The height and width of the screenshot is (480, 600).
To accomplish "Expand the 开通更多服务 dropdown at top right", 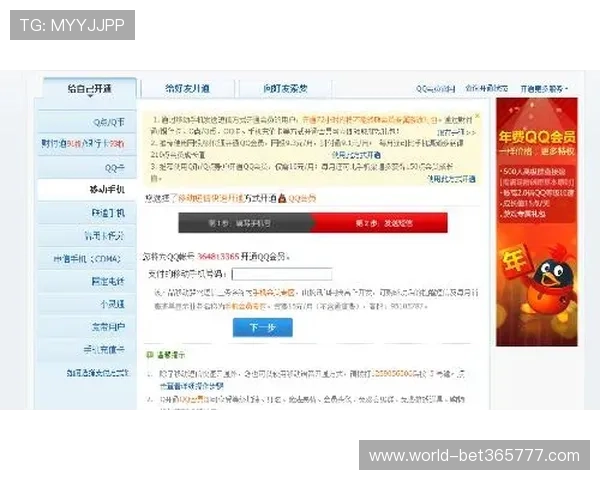I will [544, 89].
